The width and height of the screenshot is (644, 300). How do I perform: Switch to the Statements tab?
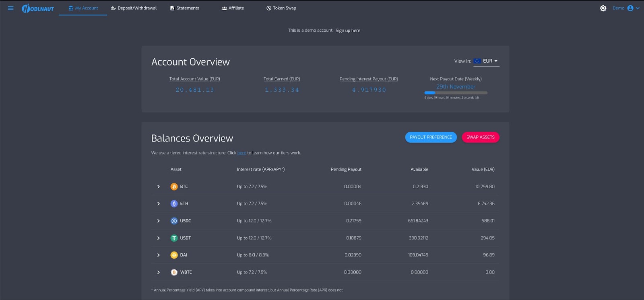pyautogui.click(x=185, y=8)
